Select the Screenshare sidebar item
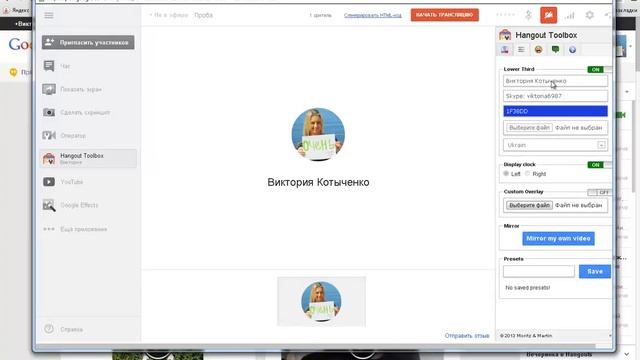 [88, 89]
